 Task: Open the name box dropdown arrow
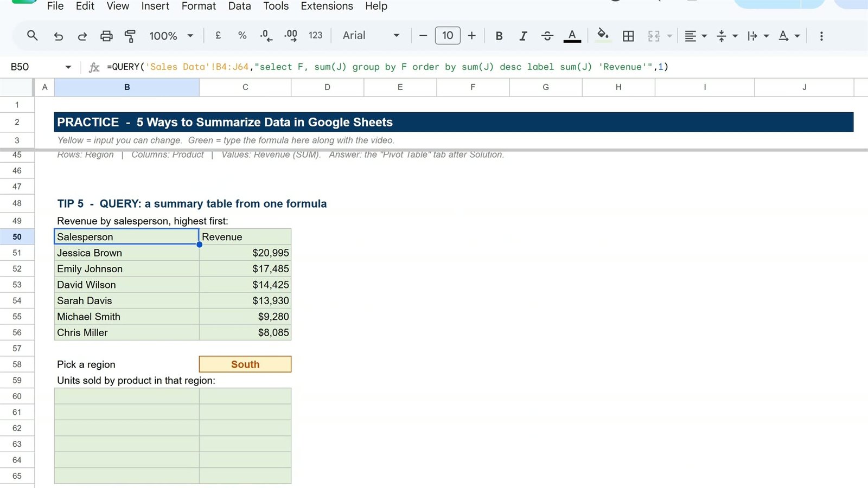point(68,67)
